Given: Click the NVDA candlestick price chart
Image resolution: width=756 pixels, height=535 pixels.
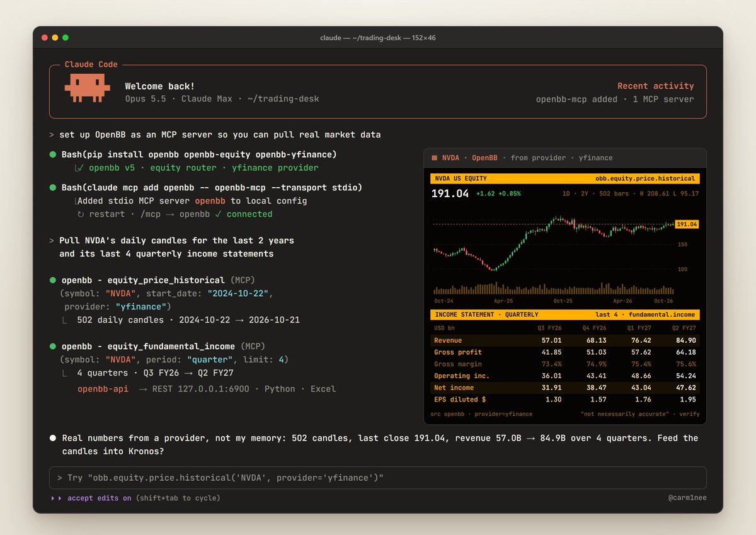Looking at the screenshot, I should click(x=553, y=244).
